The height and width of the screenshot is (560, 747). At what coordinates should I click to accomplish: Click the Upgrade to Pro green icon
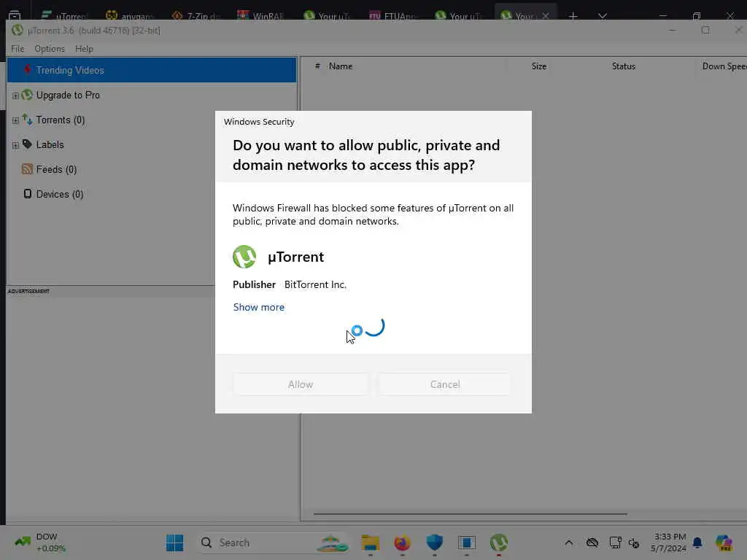click(27, 95)
